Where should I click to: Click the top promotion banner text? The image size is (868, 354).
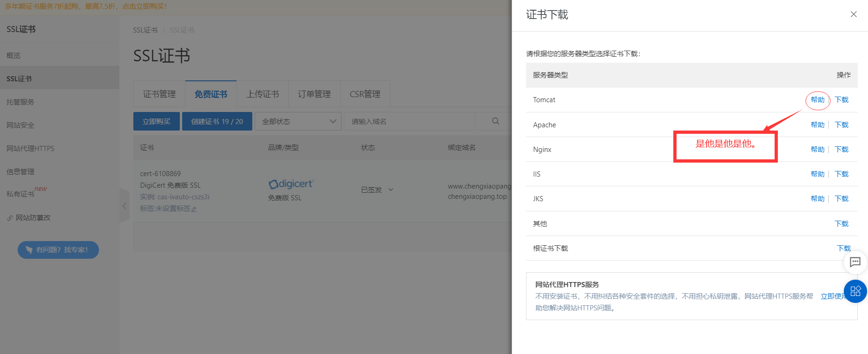(x=86, y=7)
